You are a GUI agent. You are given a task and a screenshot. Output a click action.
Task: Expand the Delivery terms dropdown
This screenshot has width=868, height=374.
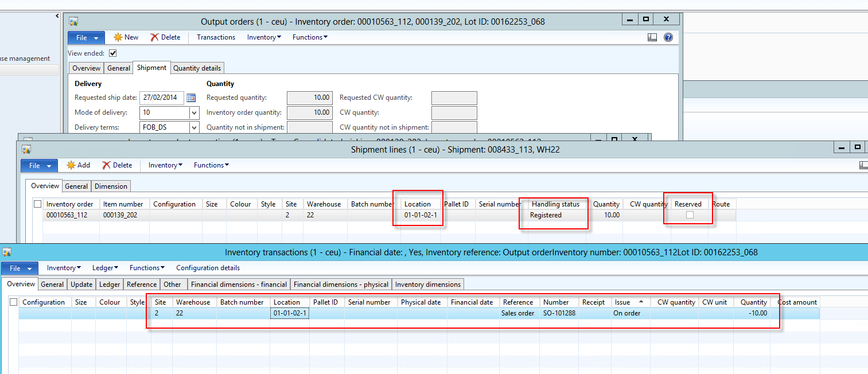194,128
